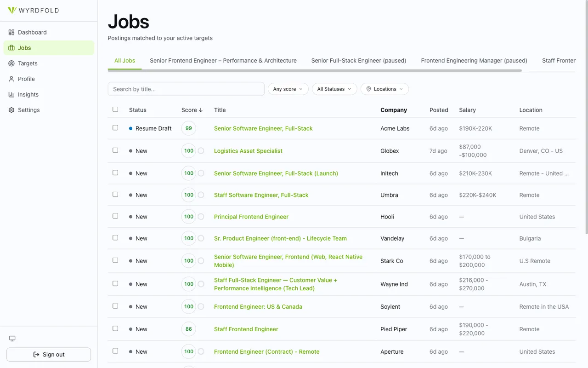Check the Pied Piper job row checkbox
Image resolution: width=588 pixels, height=368 pixels.
coord(115,329)
